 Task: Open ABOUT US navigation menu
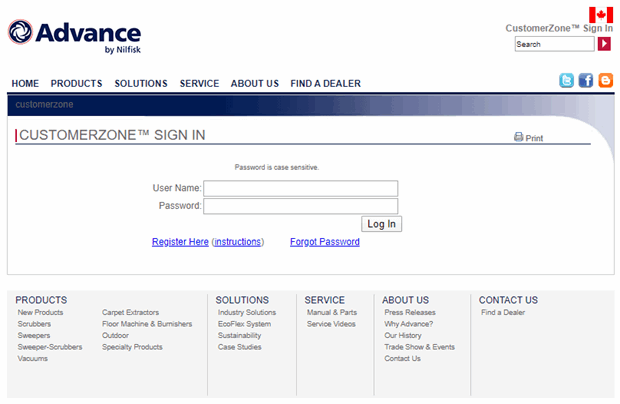pos(255,84)
